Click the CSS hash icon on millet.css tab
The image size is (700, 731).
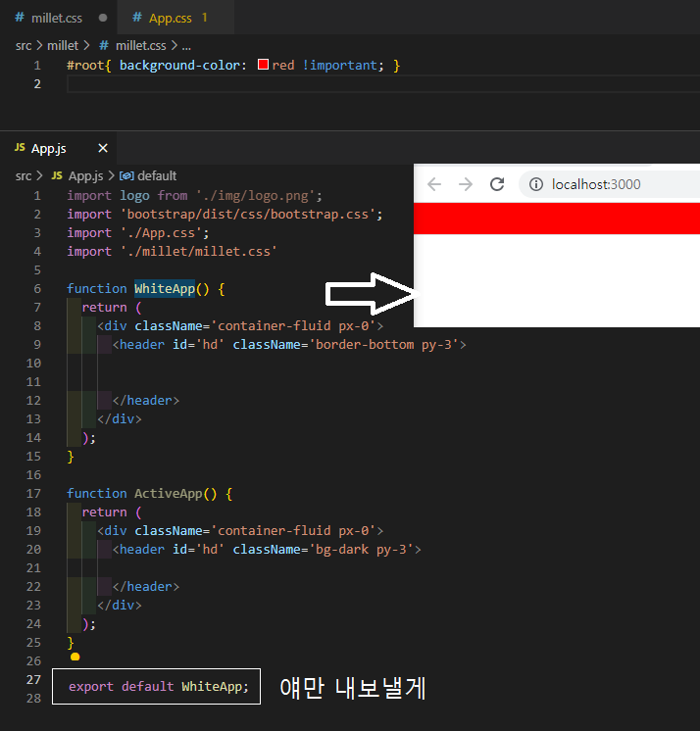pyautogui.click(x=20, y=18)
